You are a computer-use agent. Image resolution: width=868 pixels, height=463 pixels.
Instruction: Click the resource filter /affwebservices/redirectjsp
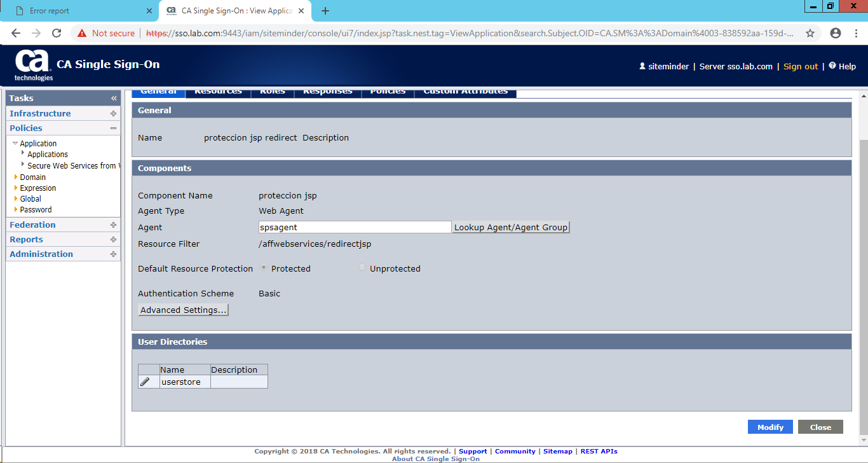pos(315,244)
